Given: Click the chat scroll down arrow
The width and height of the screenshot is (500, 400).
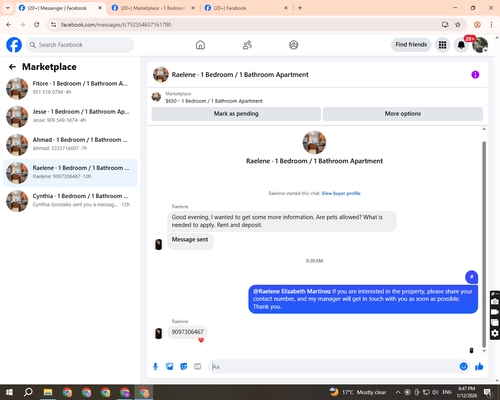Looking at the screenshot, I should pyautogui.click(x=484, y=351).
